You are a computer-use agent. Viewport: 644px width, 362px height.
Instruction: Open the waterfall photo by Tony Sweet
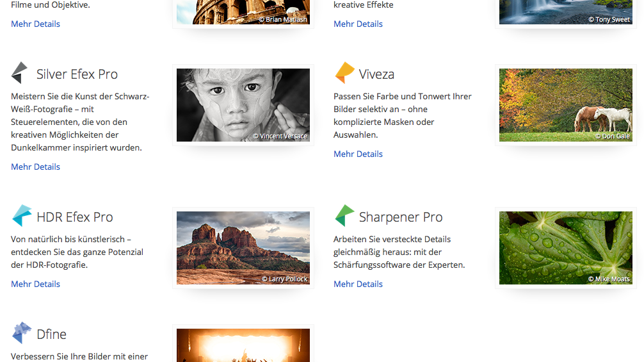click(x=566, y=12)
